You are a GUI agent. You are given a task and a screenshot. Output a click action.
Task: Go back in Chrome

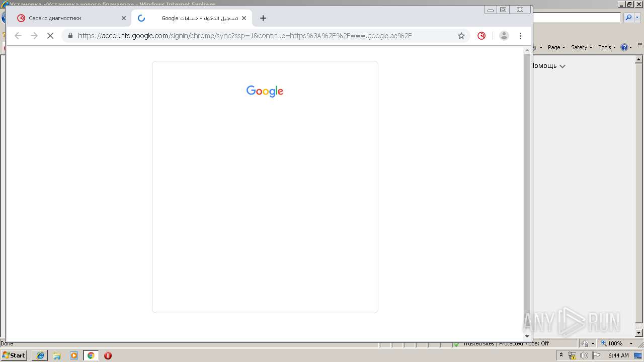(18, 36)
